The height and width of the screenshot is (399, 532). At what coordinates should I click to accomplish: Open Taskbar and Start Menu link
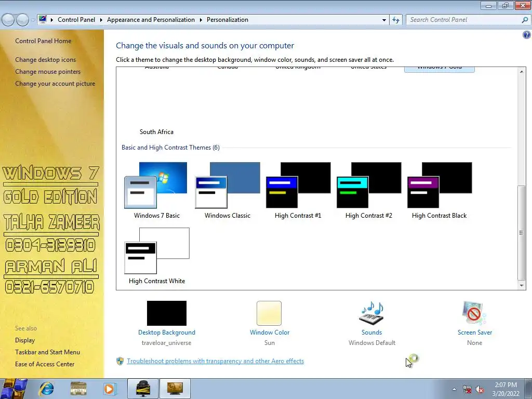47,352
